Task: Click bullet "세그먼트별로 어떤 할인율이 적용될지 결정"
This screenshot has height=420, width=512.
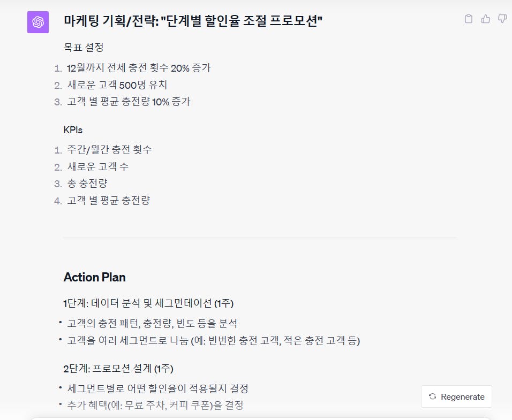Action: (157, 388)
